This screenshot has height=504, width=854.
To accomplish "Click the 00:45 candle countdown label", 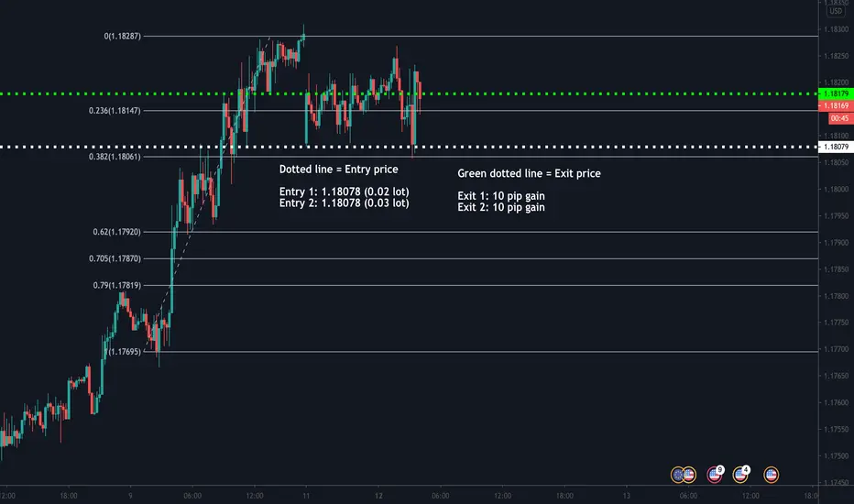I will (x=839, y=118).
